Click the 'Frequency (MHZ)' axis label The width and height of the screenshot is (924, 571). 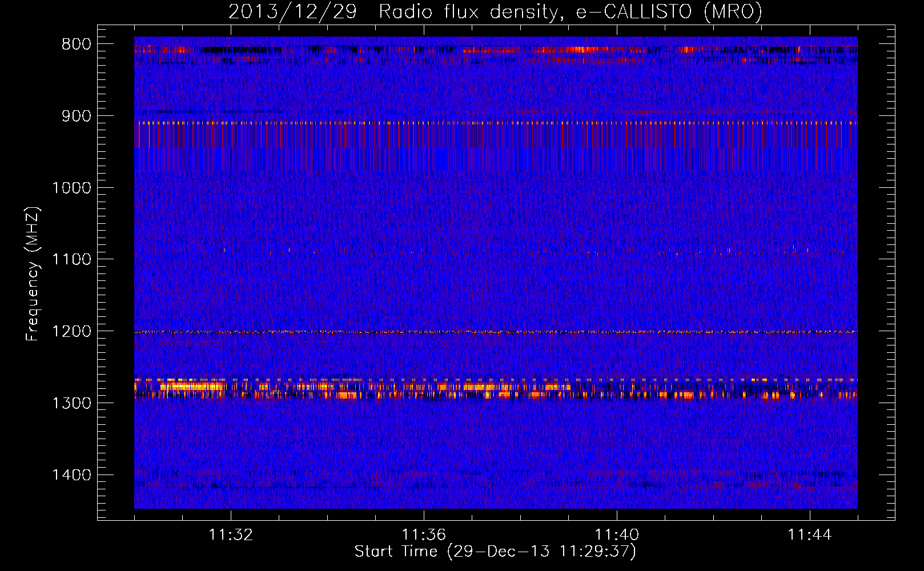coord(33,274)
